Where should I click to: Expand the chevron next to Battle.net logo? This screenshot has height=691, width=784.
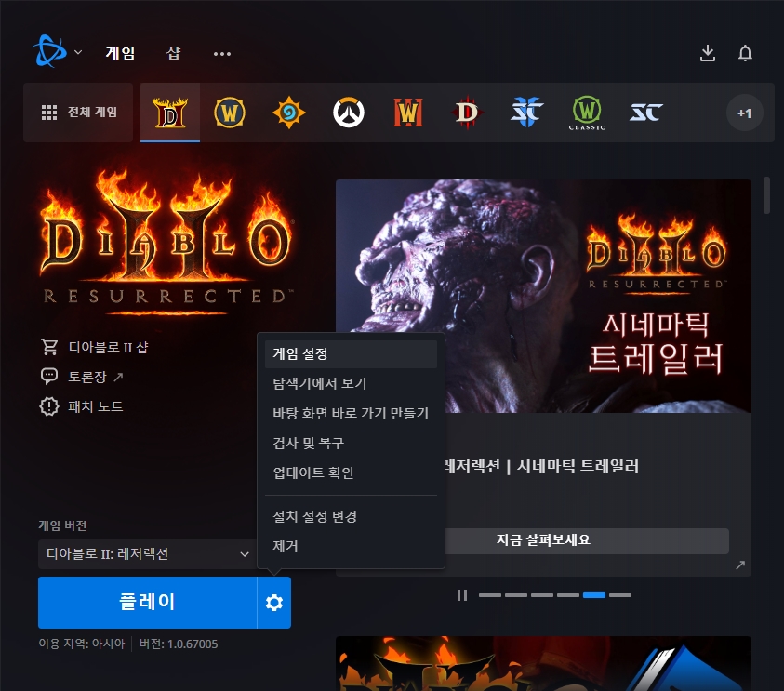coord(78,52)
